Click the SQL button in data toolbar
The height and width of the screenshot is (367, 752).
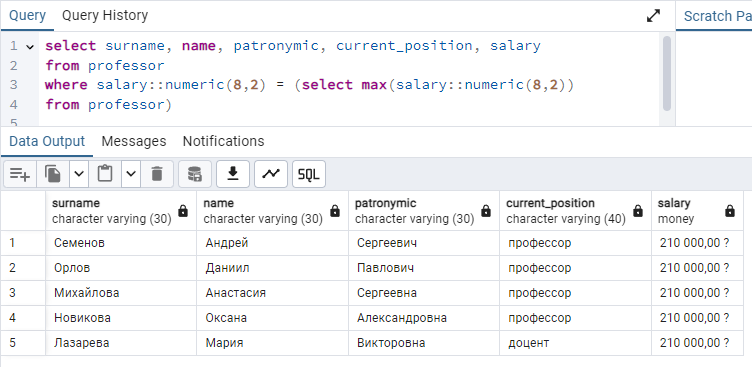(x=309, y=174)
